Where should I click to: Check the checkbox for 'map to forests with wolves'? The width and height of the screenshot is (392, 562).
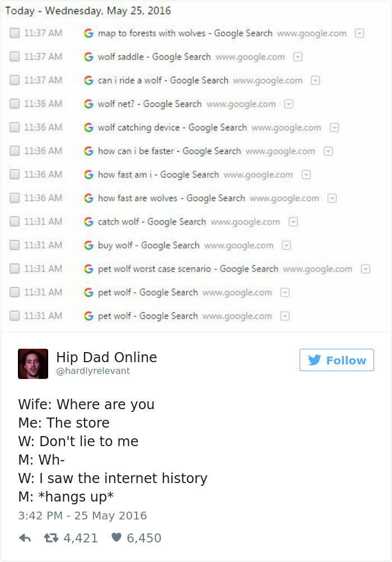pyautogui.click(x=13, y=33)
